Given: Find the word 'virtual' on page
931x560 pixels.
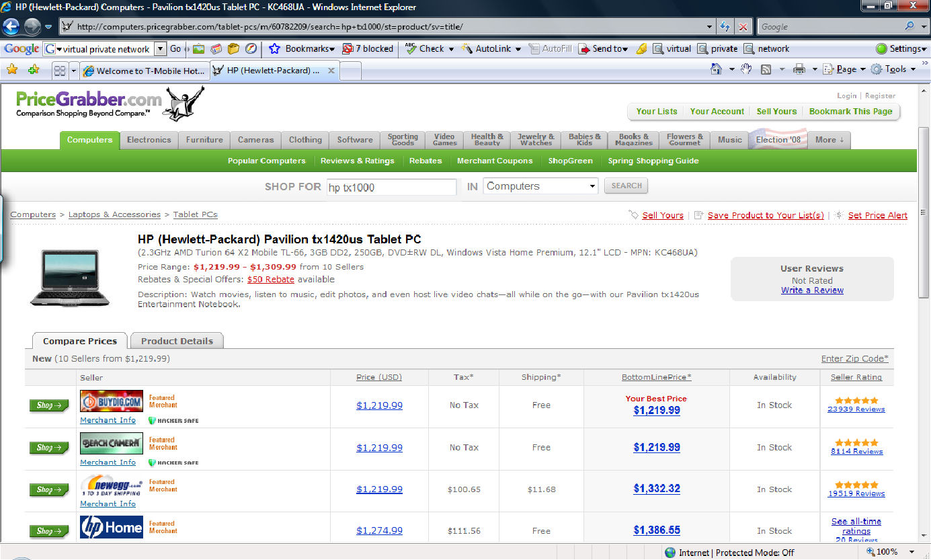Looking at the screenshot, I should pyautogui.click(x=672, y=48).
